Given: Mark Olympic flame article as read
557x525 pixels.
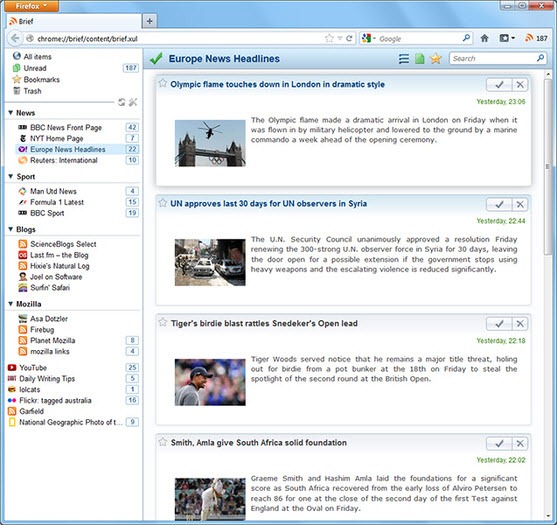Looking at the screenshot, I should [x=499, y=85].
